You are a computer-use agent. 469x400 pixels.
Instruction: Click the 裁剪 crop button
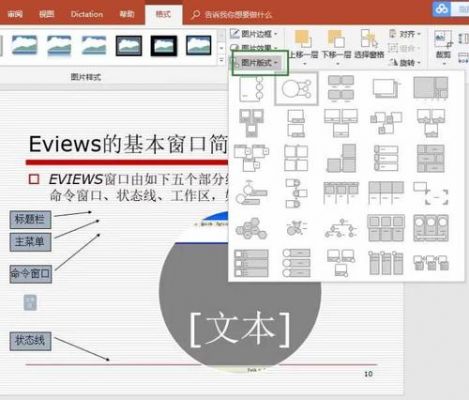(444, 43)
